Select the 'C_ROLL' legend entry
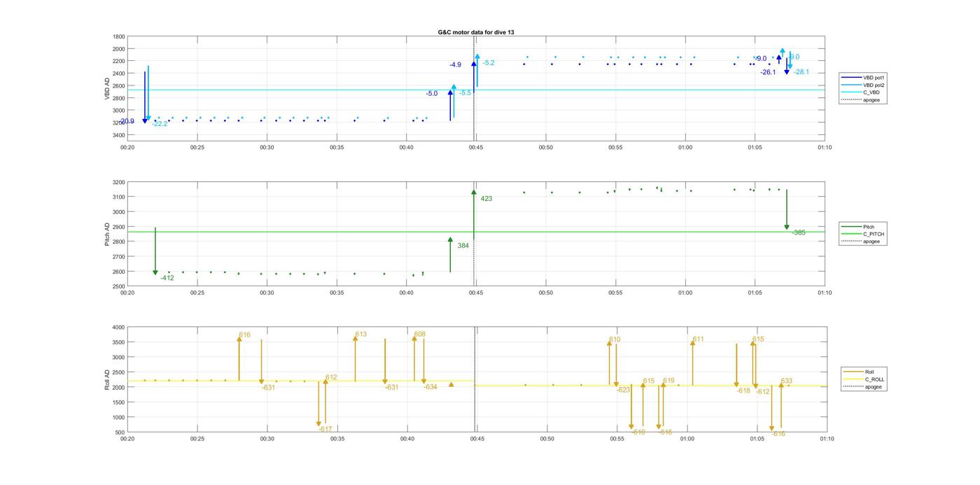The height and width of the screenshot is (485, 980). pyautogui.click(x=864, y=379)
